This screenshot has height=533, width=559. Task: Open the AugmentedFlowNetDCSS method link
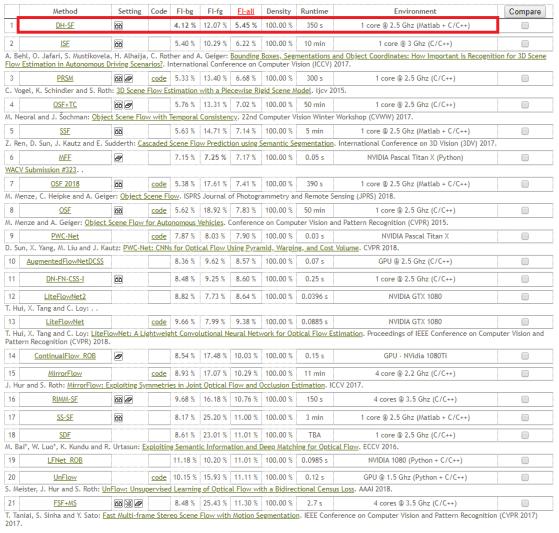(65, 261)
